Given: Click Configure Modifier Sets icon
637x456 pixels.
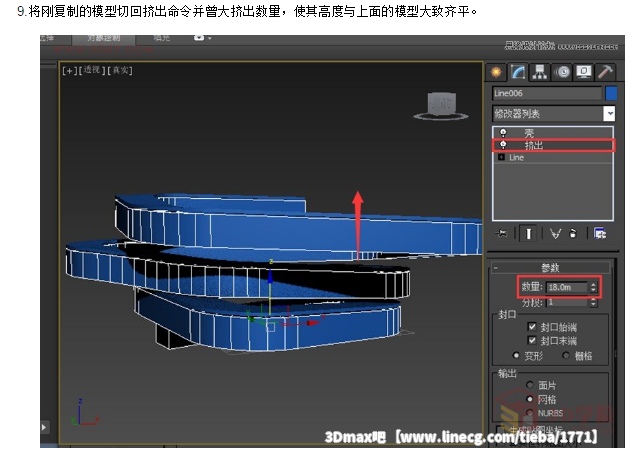Looking at the screenshot, I should pyautogui.click(x=600, y=234).
